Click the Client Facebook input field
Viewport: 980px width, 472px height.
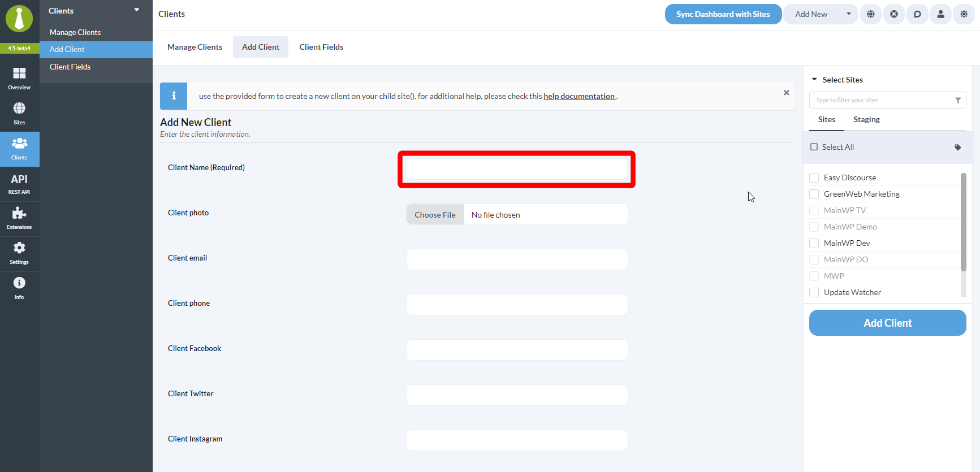(x=517, y=350)
